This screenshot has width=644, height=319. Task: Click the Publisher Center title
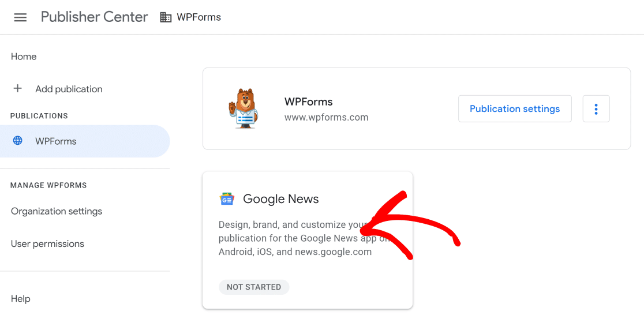click(94, 17)
